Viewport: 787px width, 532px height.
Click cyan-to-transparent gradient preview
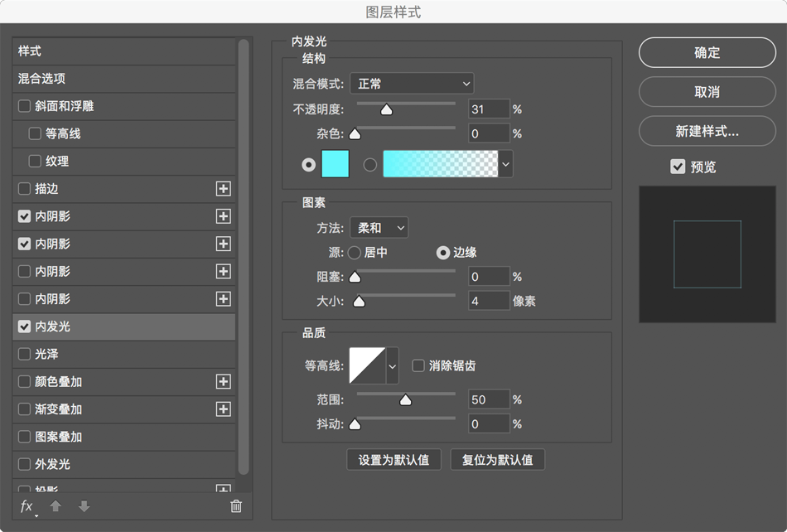click(441, 163)
